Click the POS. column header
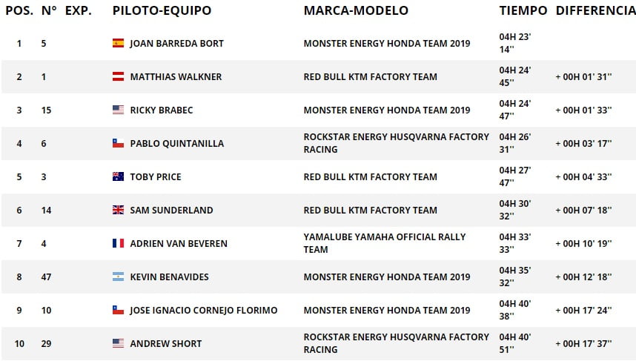Viewport: 636px width, 364px height. click(x=19, y=10)
